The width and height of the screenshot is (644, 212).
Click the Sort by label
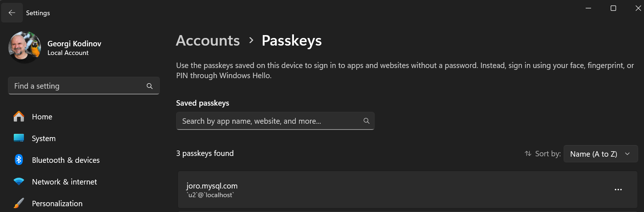point(547,153)
